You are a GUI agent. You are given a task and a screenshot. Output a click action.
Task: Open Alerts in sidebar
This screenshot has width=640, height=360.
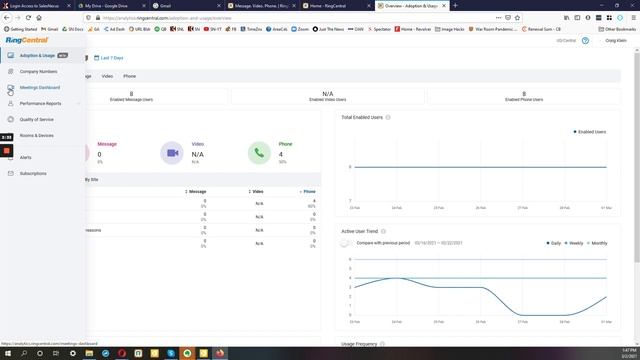click(x=25, y=158)
